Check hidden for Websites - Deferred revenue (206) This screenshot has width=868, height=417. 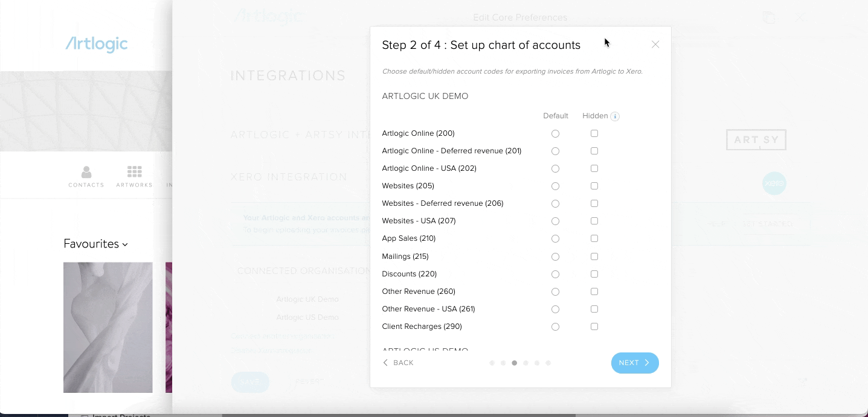pyautogui.click(x=594, y=203)
